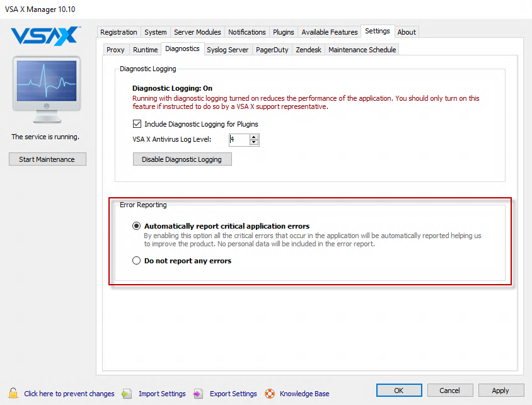The height and width of the screenshot is (405, 532).
Task: Open the Available Features tab
Action: [330, 32]
